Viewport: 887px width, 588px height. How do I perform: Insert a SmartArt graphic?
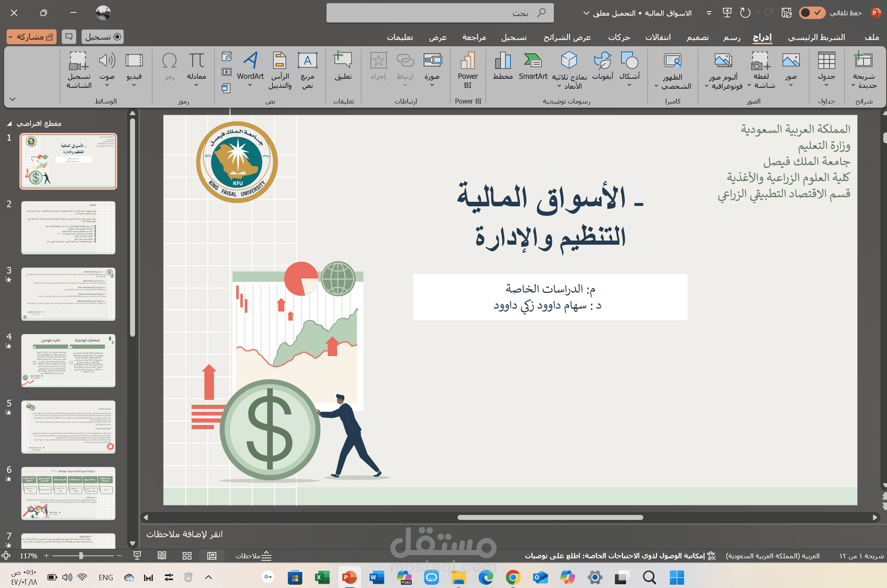click(x=533, y=66)
